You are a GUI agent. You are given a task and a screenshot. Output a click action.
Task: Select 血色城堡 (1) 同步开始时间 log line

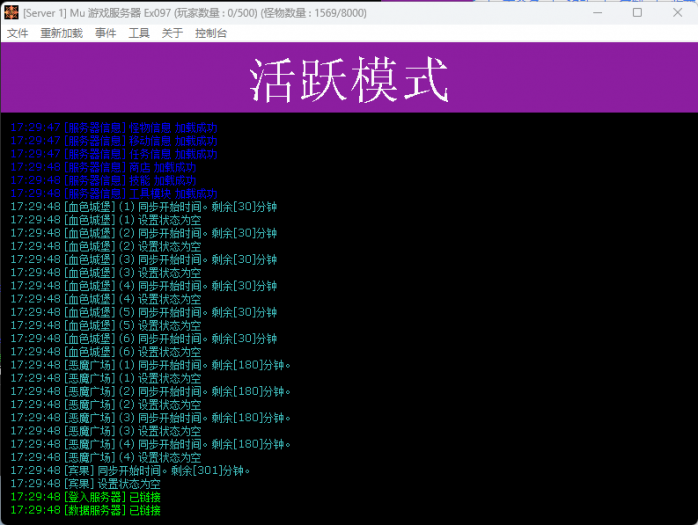tap(144, 207)
